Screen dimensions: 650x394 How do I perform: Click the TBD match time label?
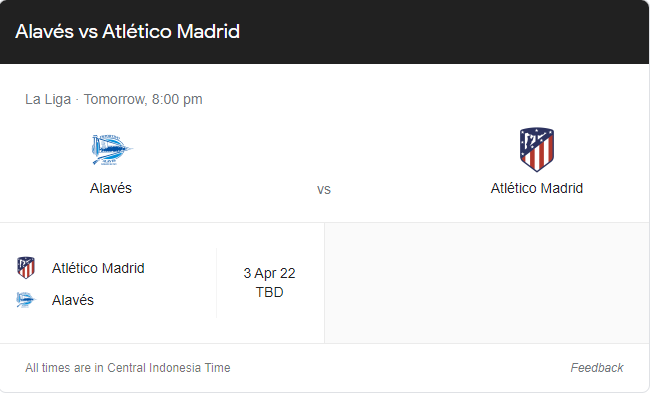tap(269, 292)
